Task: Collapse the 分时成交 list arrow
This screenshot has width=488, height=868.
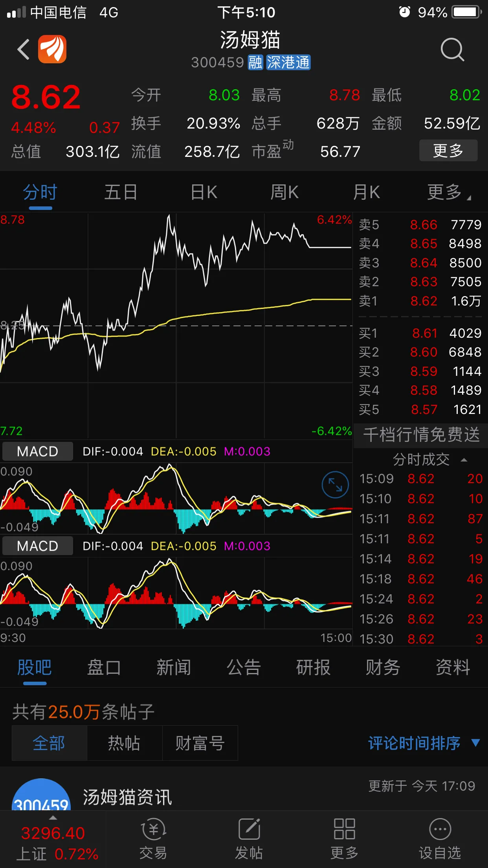Action: pos(464,460)
